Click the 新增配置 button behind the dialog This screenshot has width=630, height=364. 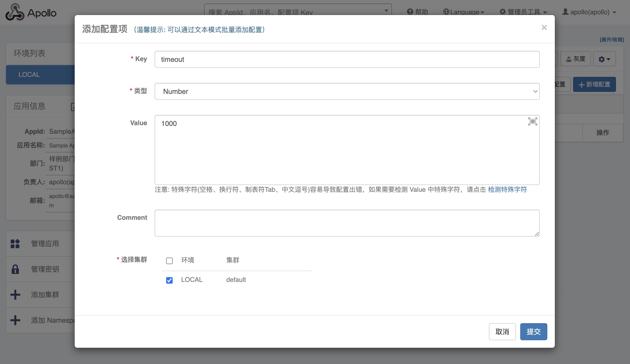594,84
